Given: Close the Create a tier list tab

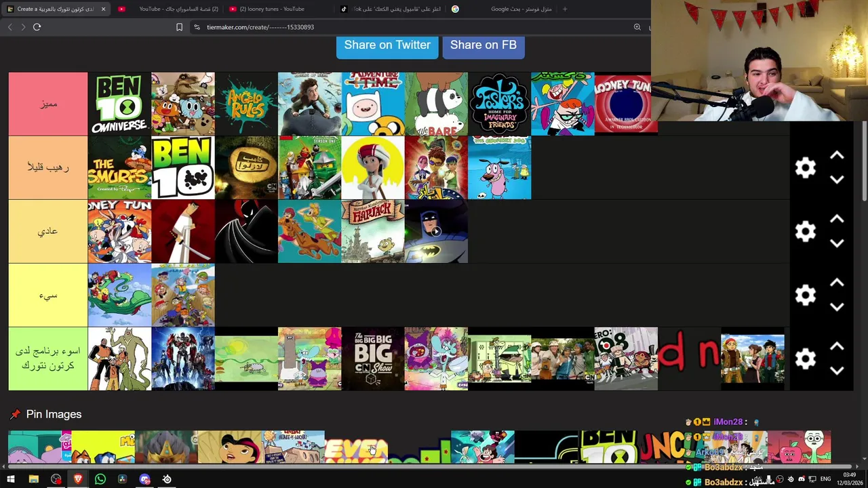Looking at the screenshot, I should coord(103,9).
